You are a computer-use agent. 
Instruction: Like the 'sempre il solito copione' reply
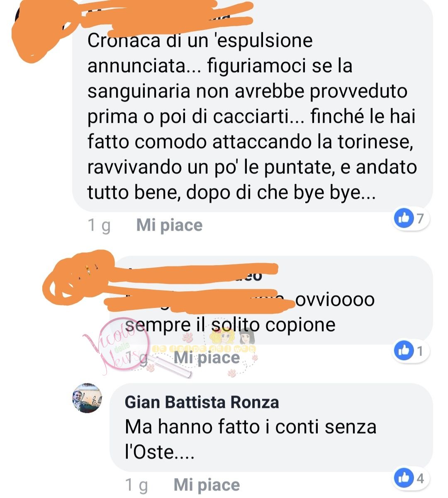[x=207, y=357]
